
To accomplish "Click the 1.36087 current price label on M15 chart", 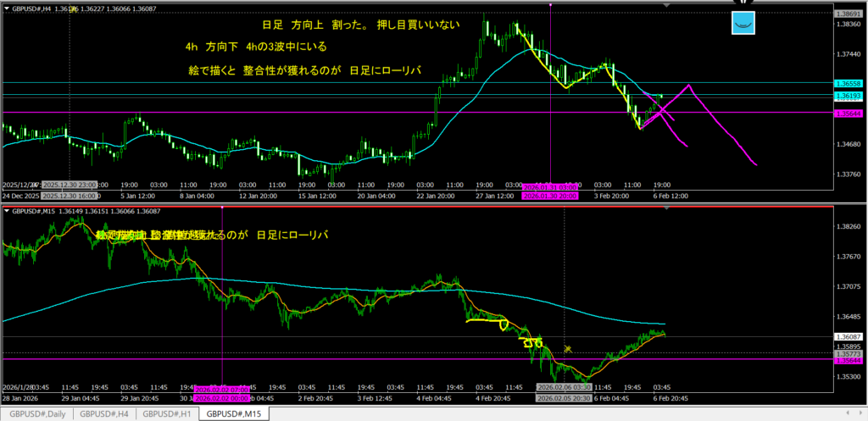I will [849, 336].
